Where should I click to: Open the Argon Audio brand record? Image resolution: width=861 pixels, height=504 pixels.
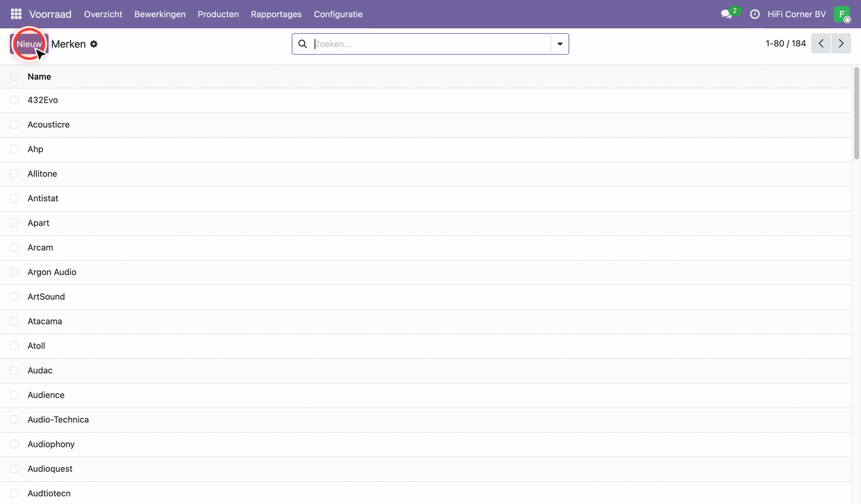pyautogui.click(x=52, y=272)
